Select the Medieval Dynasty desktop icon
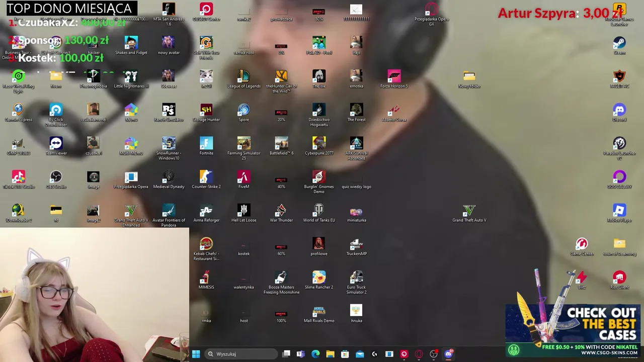Viewport: 644px width, 362px height. pos(169,179)
